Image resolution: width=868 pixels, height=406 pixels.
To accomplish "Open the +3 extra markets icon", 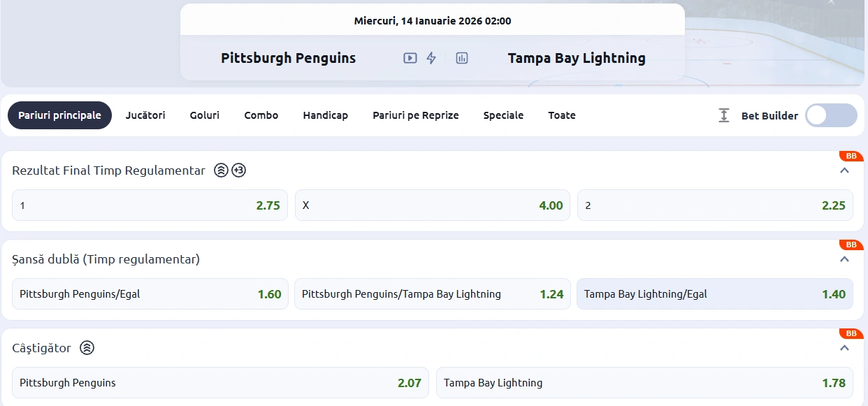I will click(238, 170).
